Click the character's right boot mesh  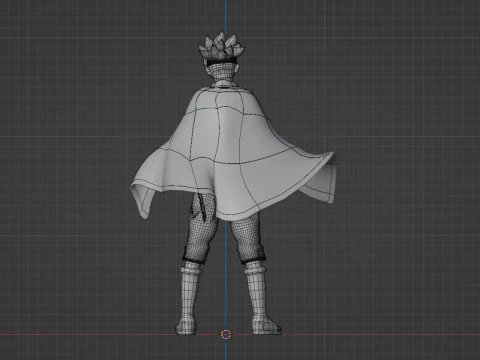click(x=263, y=299)
